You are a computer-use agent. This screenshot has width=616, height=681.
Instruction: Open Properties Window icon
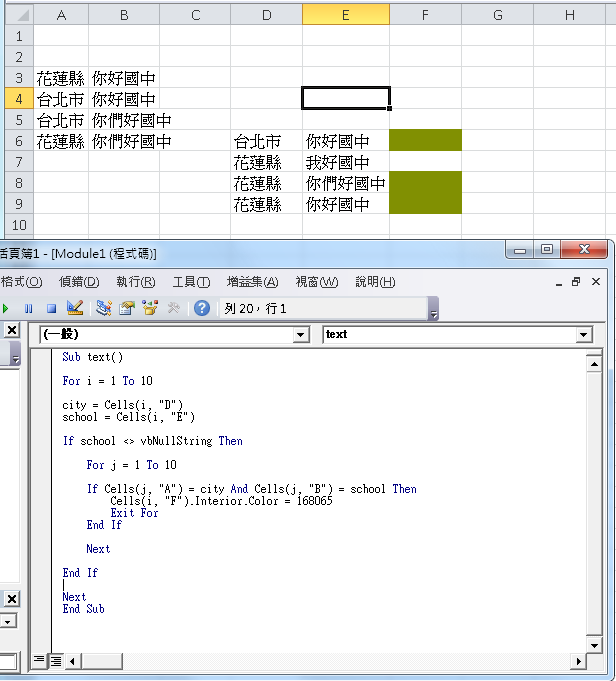[127, 308]
